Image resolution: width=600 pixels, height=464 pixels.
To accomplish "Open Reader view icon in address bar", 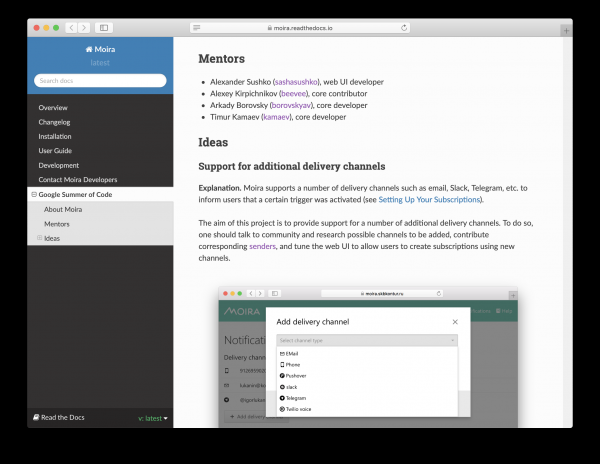I will click(x=197, y=28).
